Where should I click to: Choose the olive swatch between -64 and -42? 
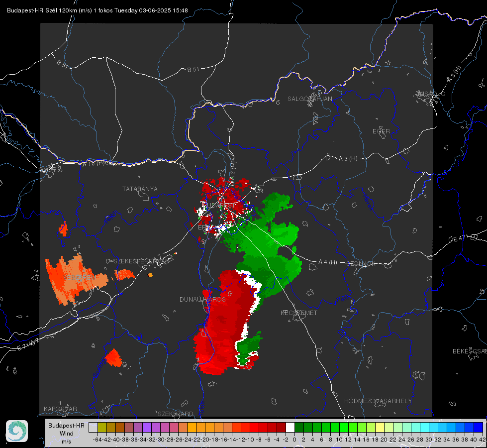point(102,427)
